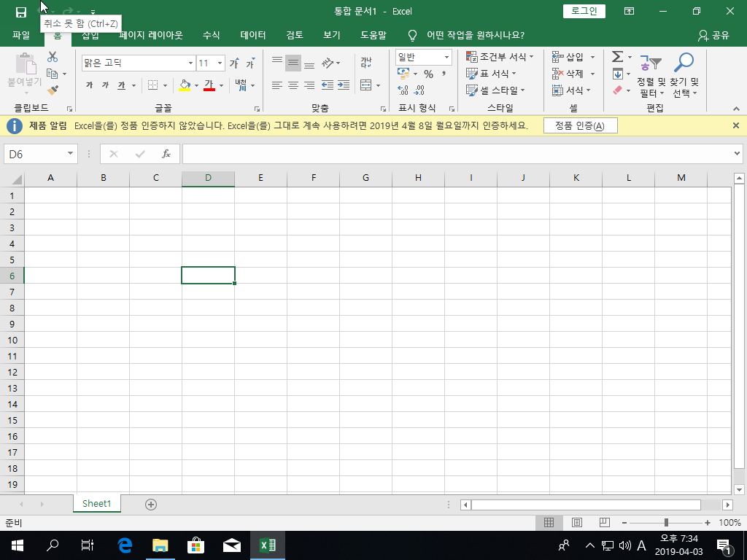Click decrease decimal icon
Viewport: 747px width, 560px height.
tap(419, 90)
